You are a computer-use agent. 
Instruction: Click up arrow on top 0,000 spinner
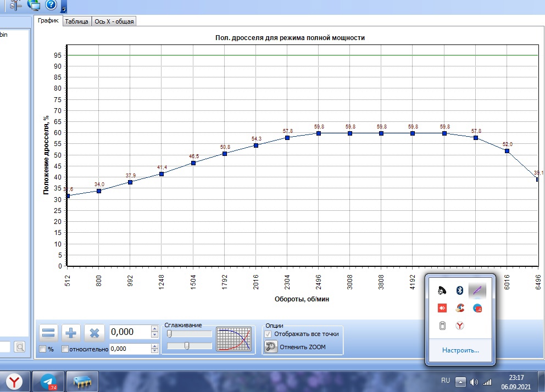154,329
